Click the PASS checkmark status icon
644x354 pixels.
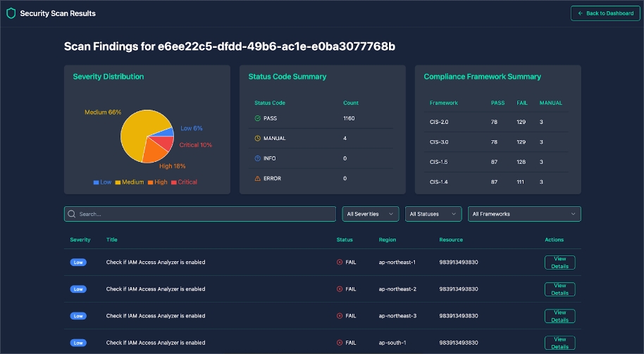point(258,118)
